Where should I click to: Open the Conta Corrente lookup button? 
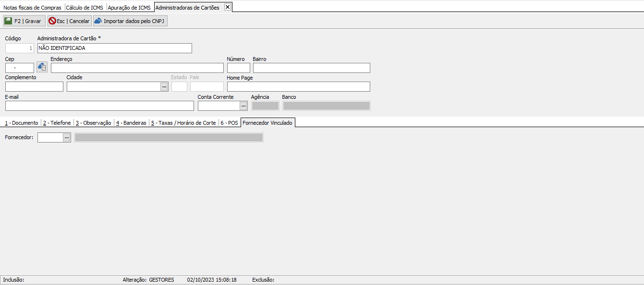pos(243,106)
